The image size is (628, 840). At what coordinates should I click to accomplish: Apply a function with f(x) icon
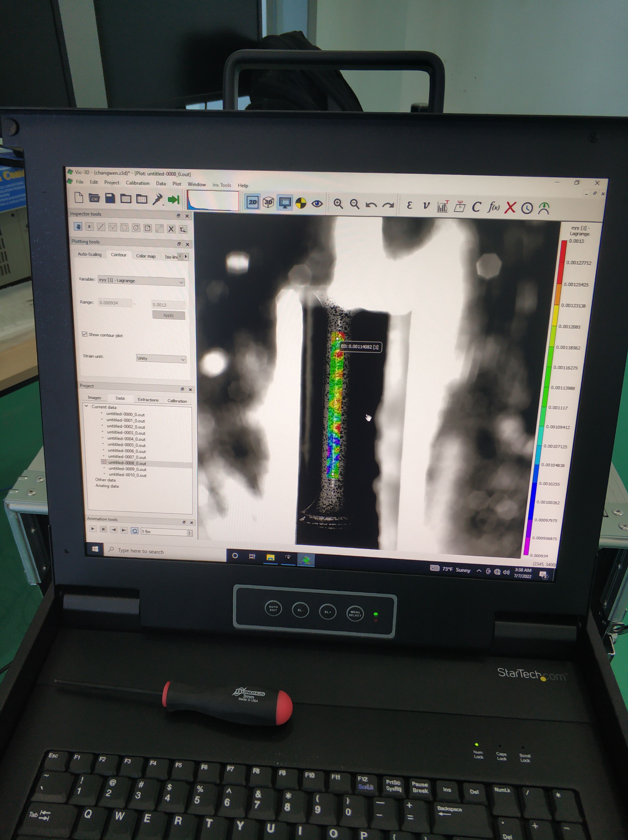pos(493,207)
